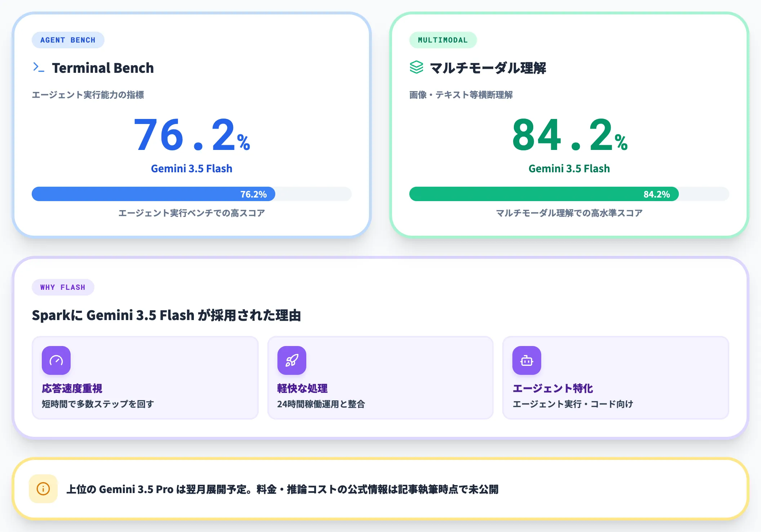The height and width of the screenshot is (532, 761).
Task: Click the Terminal Bench heading
Action: pos(103,68)
